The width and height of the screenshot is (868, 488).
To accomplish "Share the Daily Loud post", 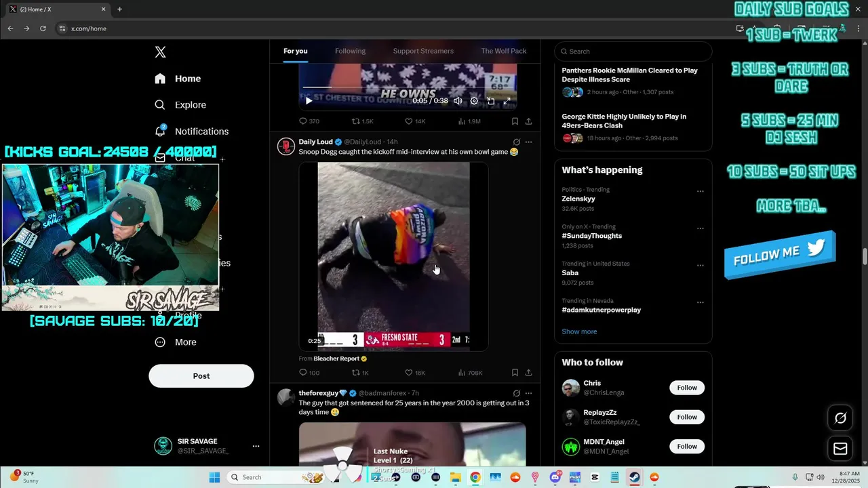I will coord(528,373).
